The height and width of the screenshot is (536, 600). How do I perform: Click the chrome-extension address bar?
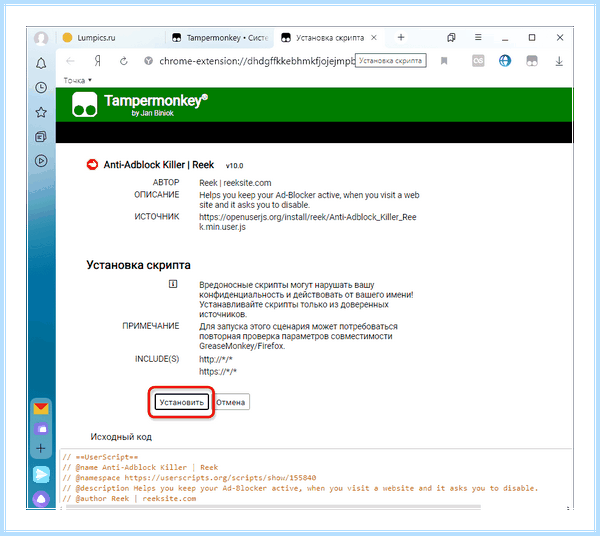(256, 61)
